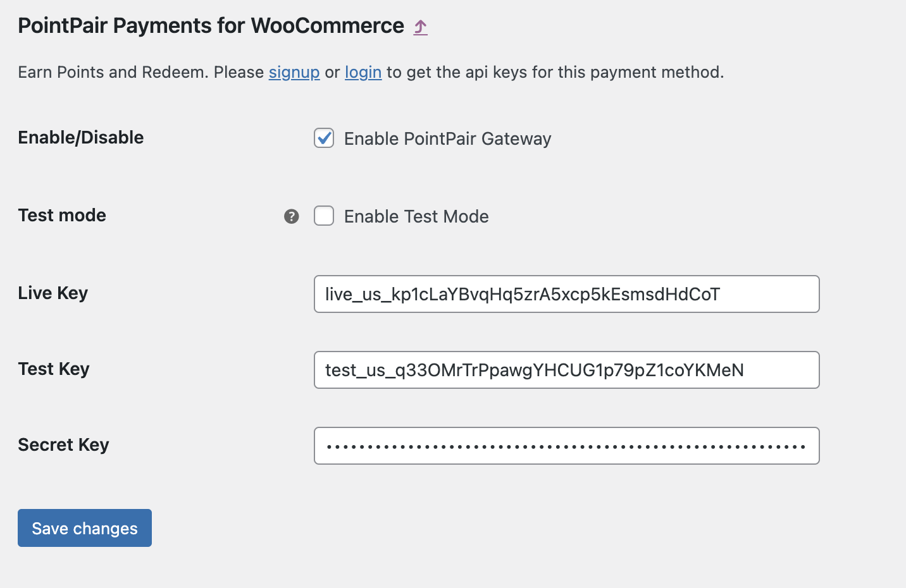Screen dimensions: 906x588
Task: Tick the Enable Test Mode checkbox
Action: 324,216
